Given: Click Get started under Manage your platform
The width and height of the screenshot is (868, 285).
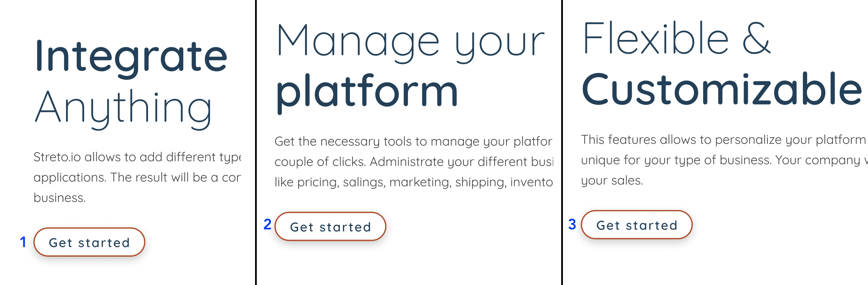Looking at the screenshot, I should tap(330, 227).
